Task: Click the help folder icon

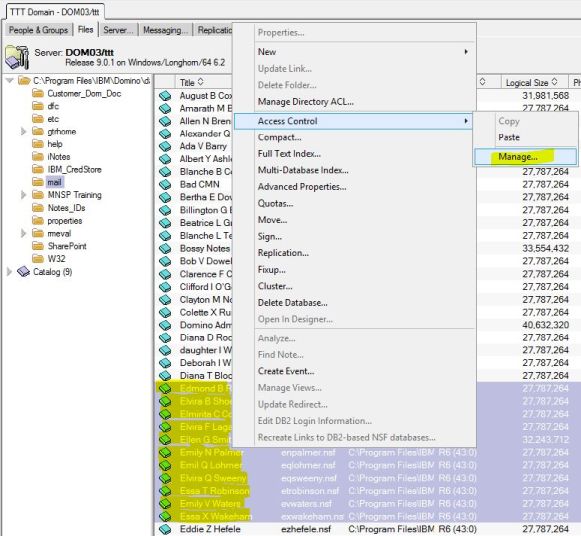Action: [x=38, y=144]
